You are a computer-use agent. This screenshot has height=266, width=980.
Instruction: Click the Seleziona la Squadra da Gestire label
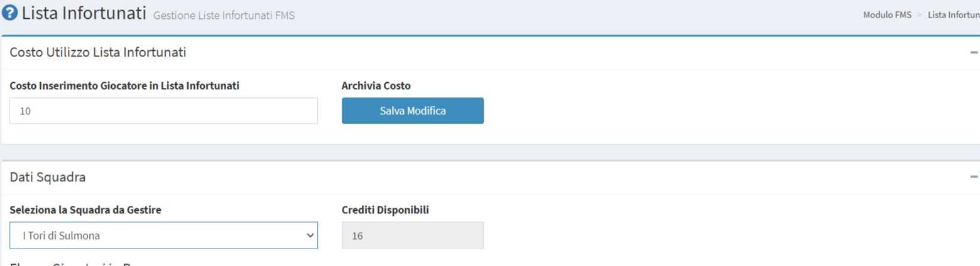coord(85,210)
